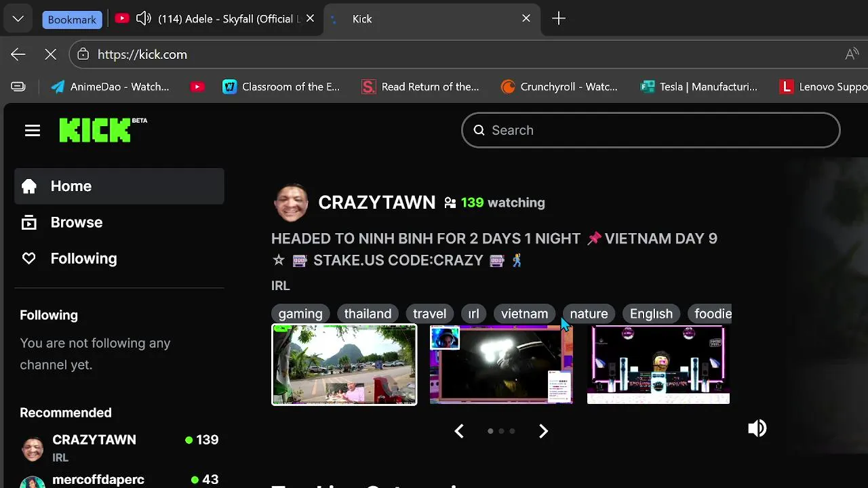
Task: Select the vietnam tag
Action: pyautogui.click(x=524, y=313)
